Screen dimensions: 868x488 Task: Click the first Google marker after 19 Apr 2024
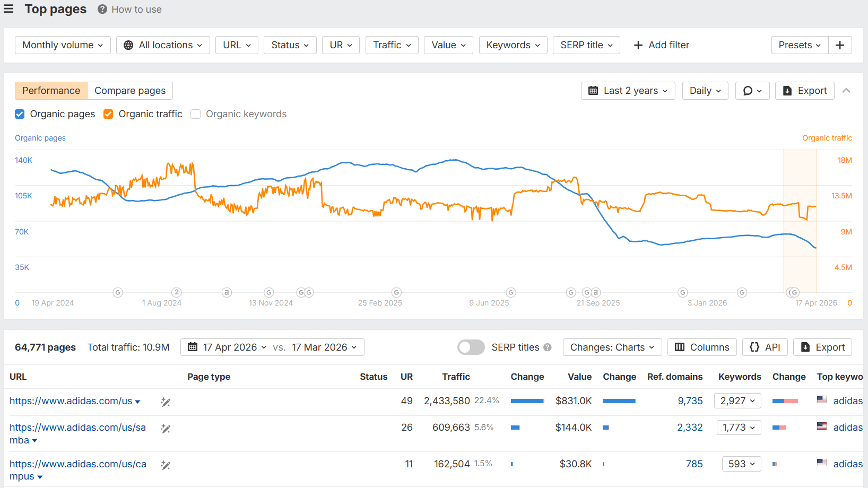click(118, 292)
